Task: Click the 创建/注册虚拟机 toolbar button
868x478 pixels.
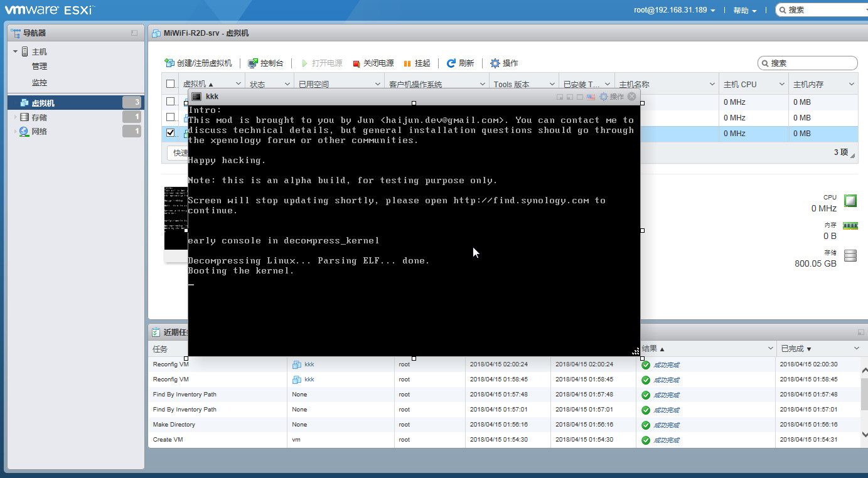Action: point(198,63)
